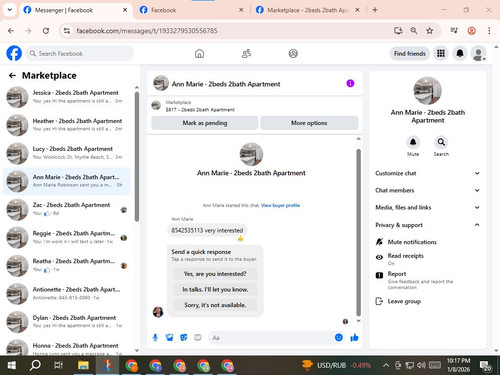Open the notifications bell in header
This screenshot has height=375, width=500.
coord(460,53)
